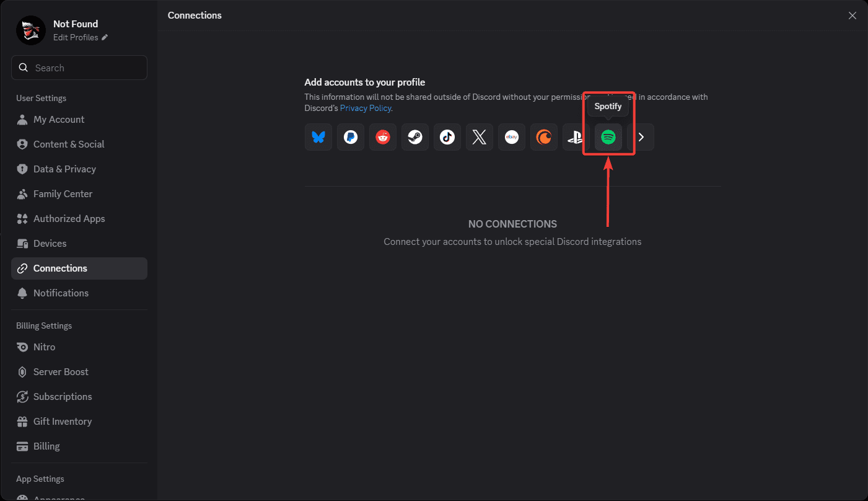This screenshot has height=501, width=868.
Task: Open the Privacy Policy link
Action: point(365,108)
